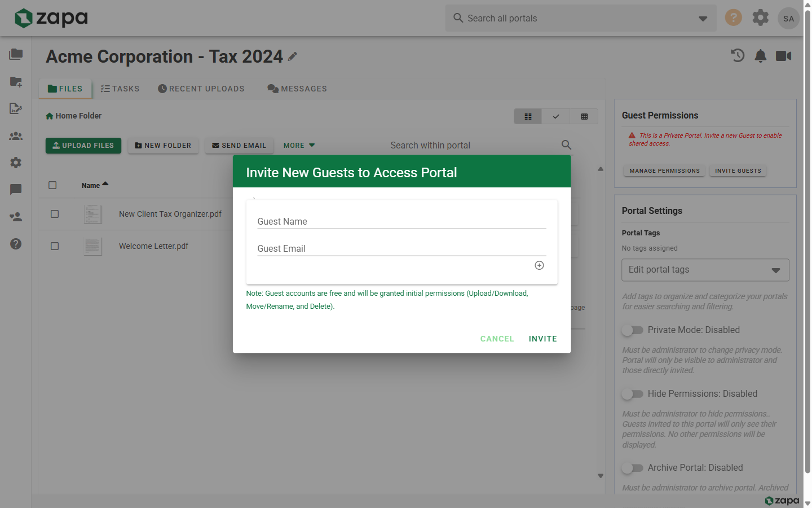Screen dimensions: 812x508
Task: Click the Search within portal field
Action: 473,146
